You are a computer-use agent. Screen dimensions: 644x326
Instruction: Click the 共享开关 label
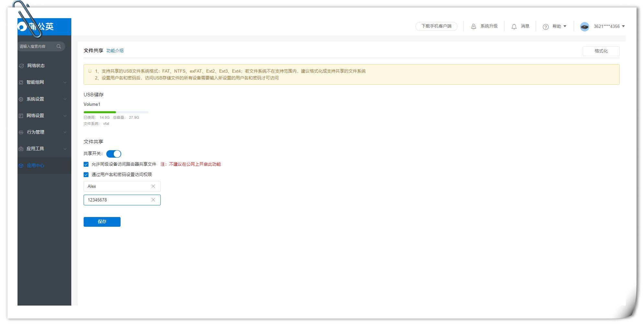[x=93, y=154]
